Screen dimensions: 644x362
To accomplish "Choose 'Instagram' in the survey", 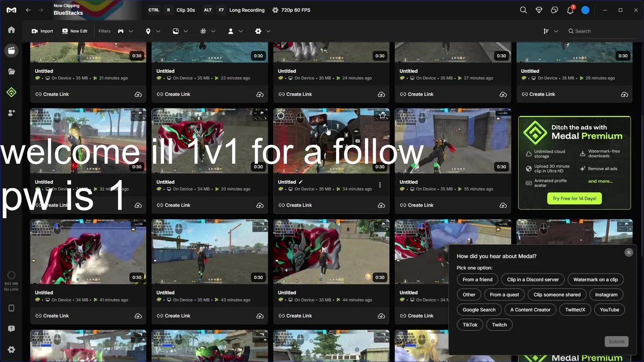I will point(606,295).
